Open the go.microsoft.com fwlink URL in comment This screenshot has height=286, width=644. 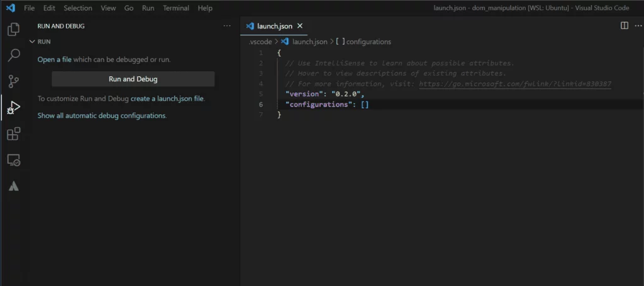coord(515,84)
